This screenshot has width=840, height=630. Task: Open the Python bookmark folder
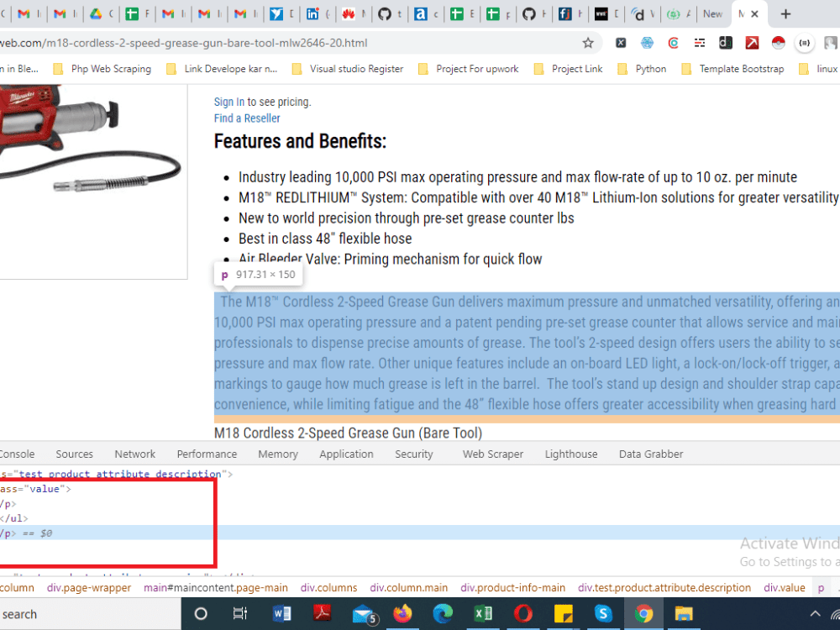642,69
